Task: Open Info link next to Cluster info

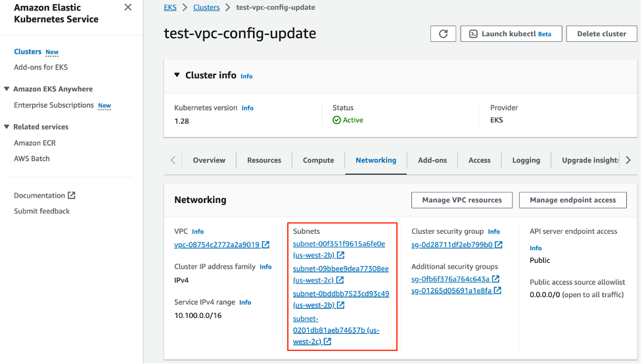Action: tap(246, 76)
